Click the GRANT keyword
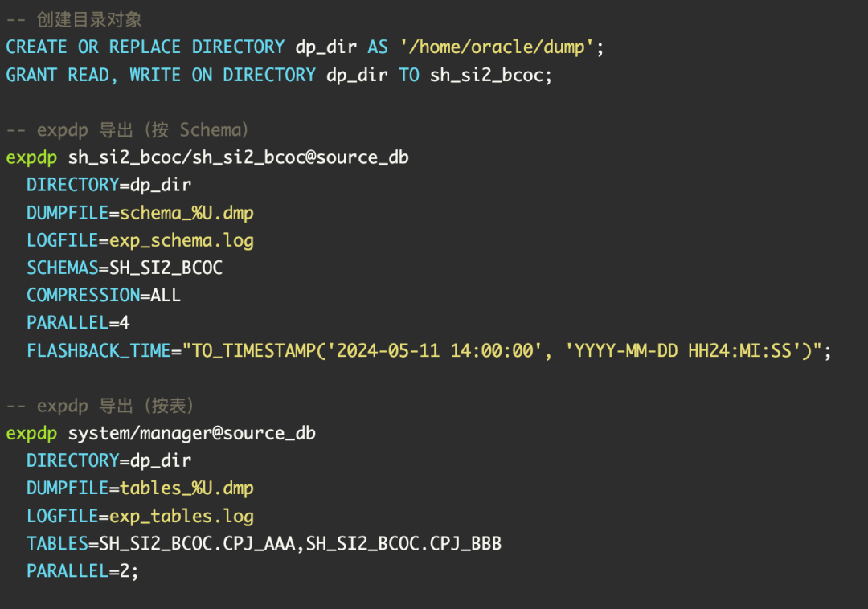The height and width of the screenshot is (609, 868). 31,75
